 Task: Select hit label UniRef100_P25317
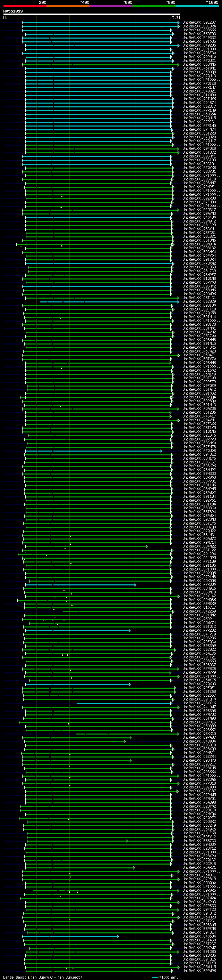[199, 210]
